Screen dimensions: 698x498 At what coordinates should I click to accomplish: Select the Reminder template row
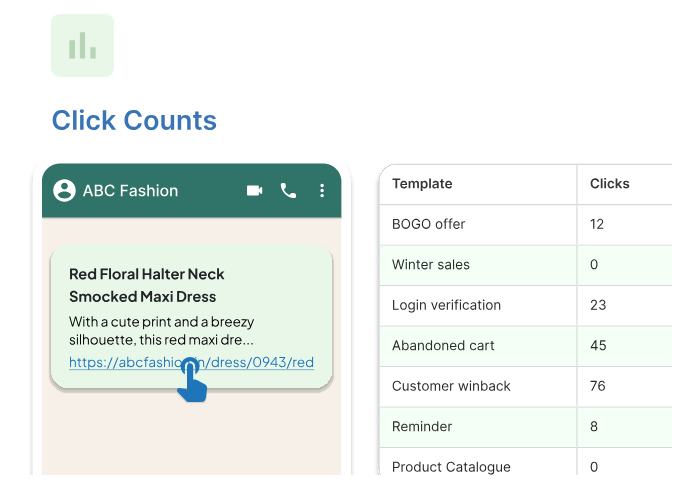pos(526,427)
